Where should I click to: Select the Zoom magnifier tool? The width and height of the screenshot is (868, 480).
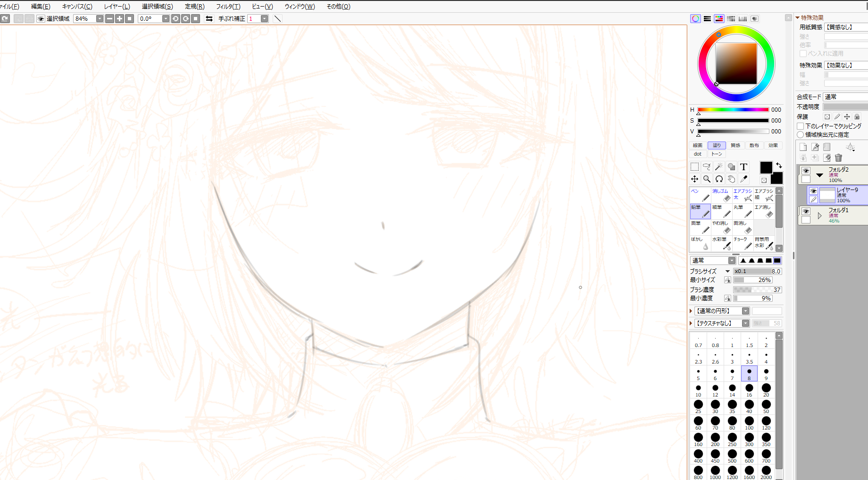(707, 179)
